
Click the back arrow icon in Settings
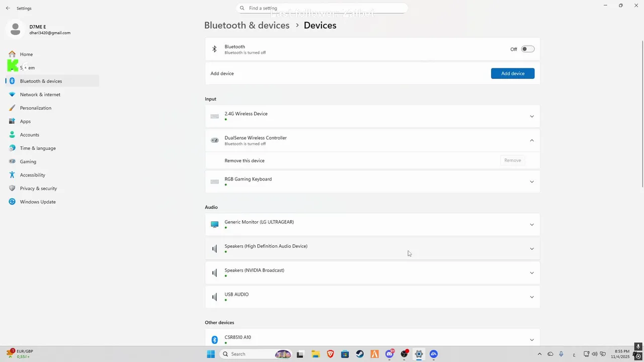[8, 9]
